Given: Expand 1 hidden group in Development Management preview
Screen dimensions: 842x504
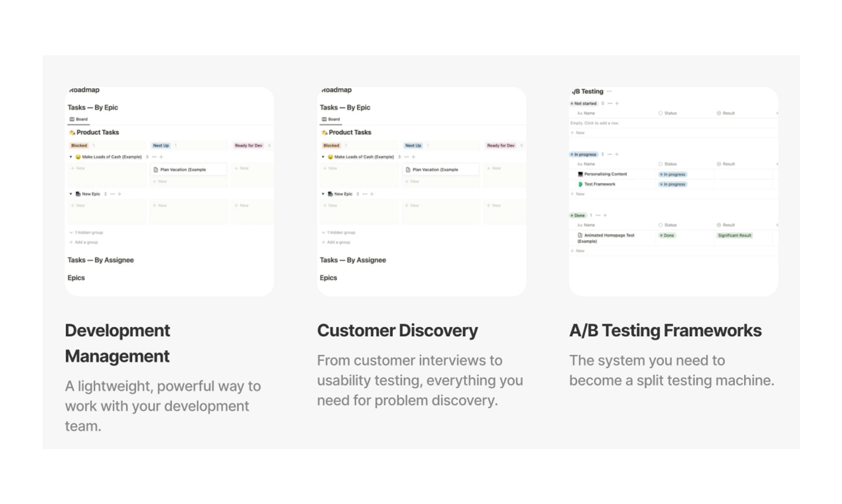Looking at the screenshot, I should tap(86, 232).
